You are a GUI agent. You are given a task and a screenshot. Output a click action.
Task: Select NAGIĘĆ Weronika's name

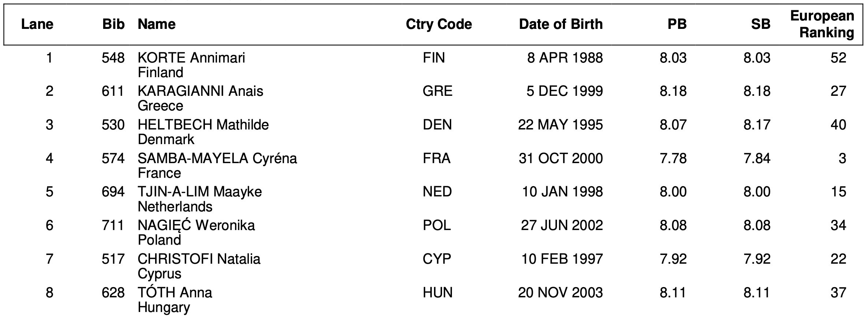click(x=196, y=225)
